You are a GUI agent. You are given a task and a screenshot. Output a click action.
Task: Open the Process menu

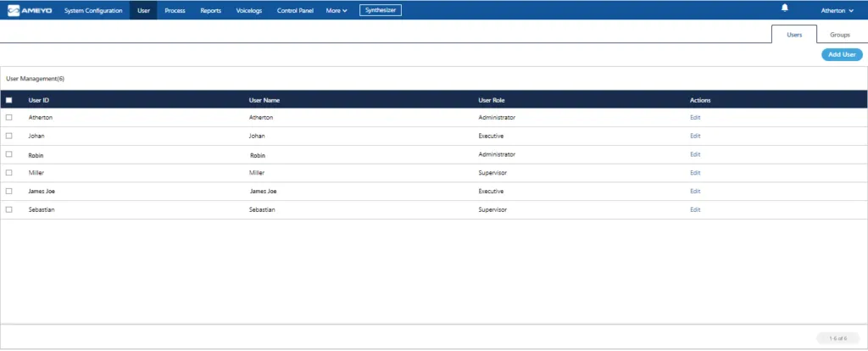click(x=175, y=10)
